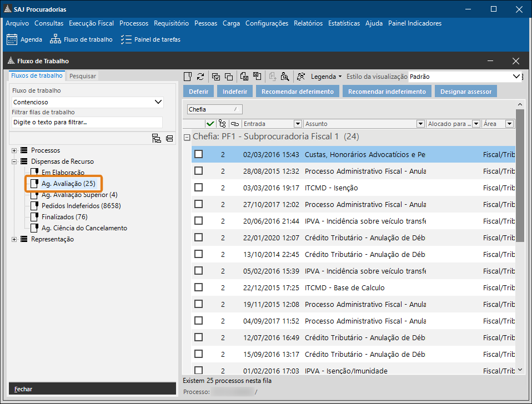Click the select all checkboxes toolbar icon
532x404 pixels.
[x=216, y=77]
